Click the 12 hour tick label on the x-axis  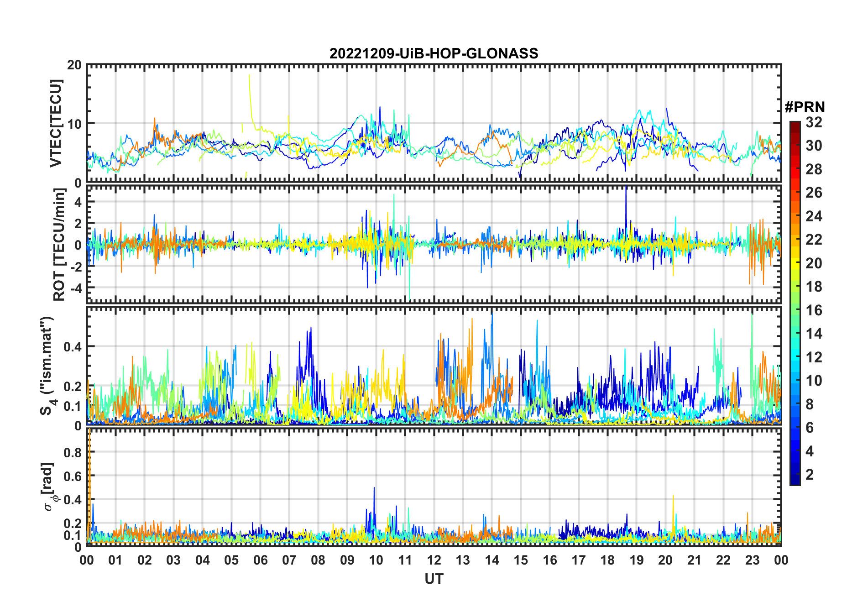coord(434,560)
